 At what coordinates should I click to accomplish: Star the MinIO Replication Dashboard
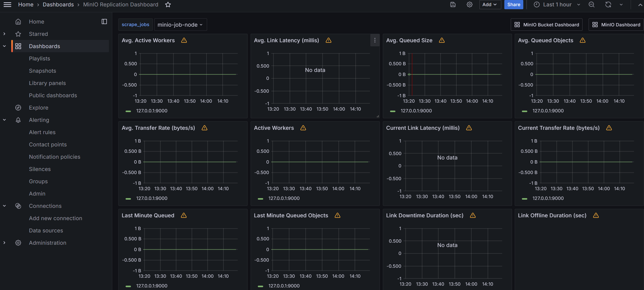[168, 5]
